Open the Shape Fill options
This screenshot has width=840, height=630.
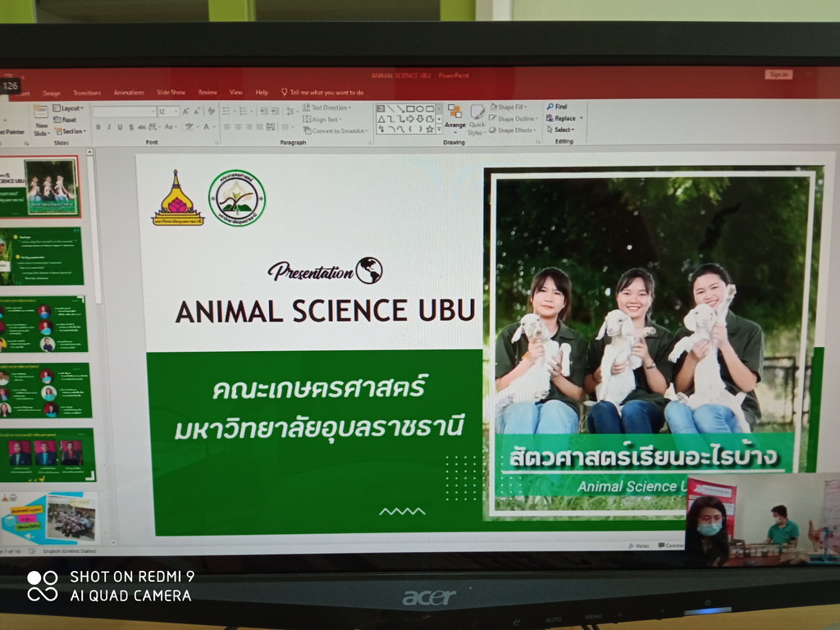509,107
